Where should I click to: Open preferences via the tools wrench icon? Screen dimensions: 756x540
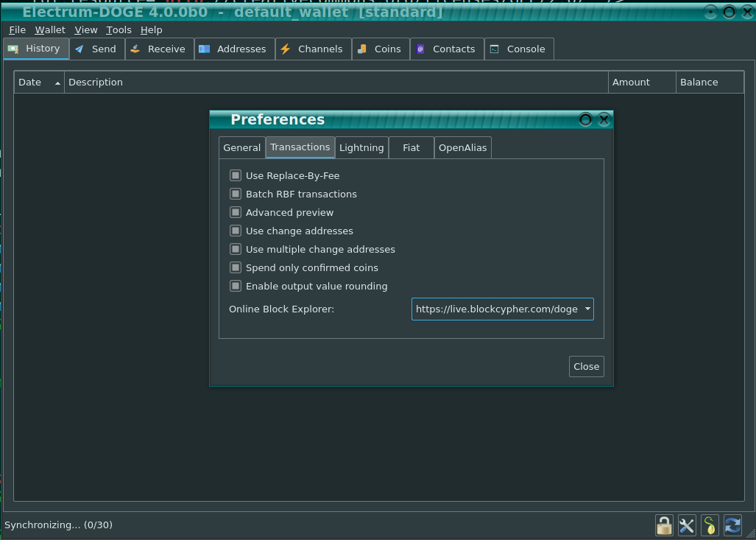point(687,525)
